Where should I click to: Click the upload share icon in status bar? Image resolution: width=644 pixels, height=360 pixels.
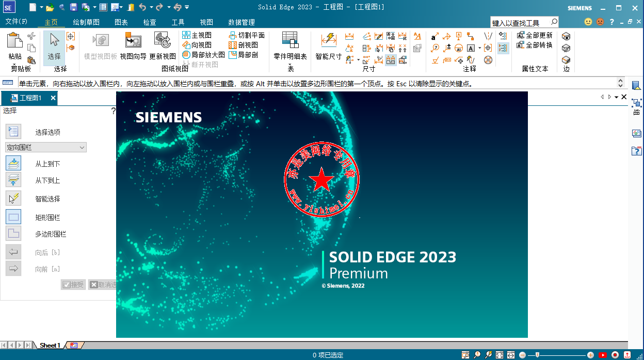click(627, 355)
